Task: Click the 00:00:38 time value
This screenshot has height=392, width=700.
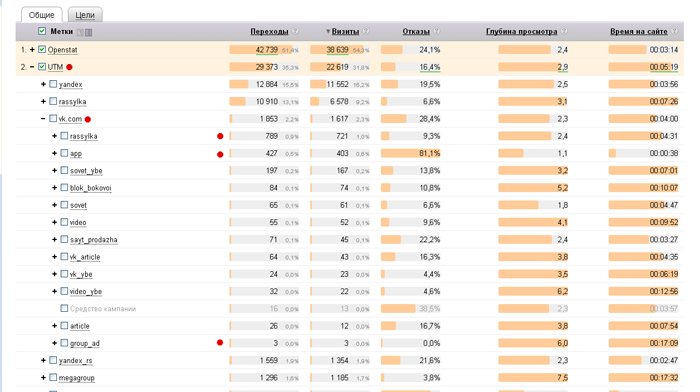Action: [x=664, y=153]
